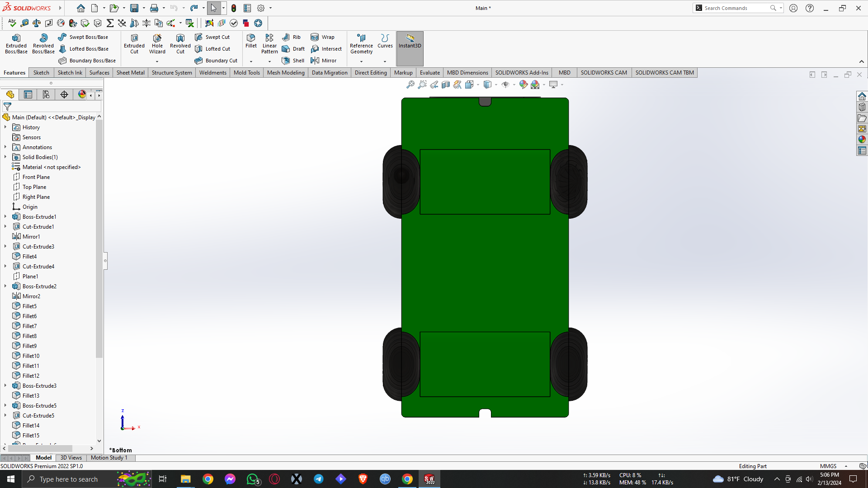Click the Zoom to Fit icon
This screenshot has width=868, height=488.
point(410,84)
